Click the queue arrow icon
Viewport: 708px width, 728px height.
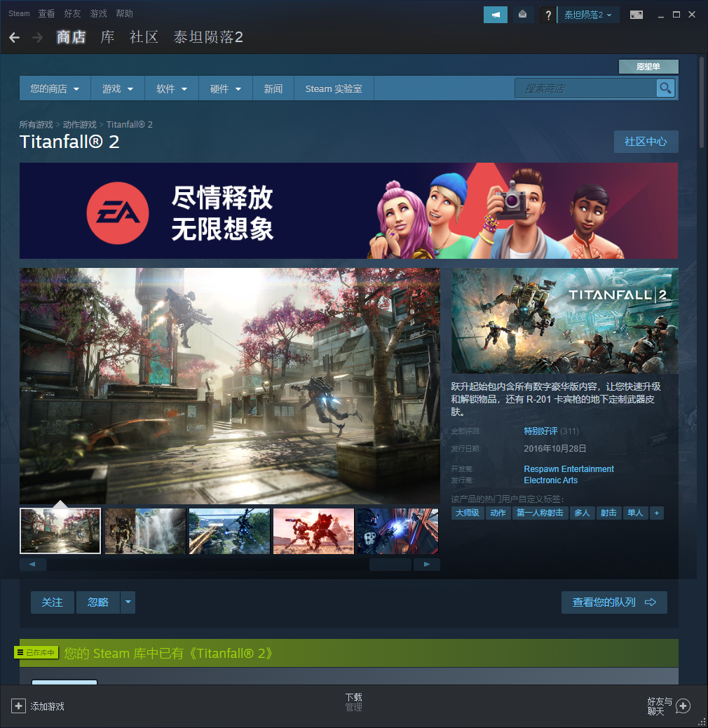(x=651, y=602)
